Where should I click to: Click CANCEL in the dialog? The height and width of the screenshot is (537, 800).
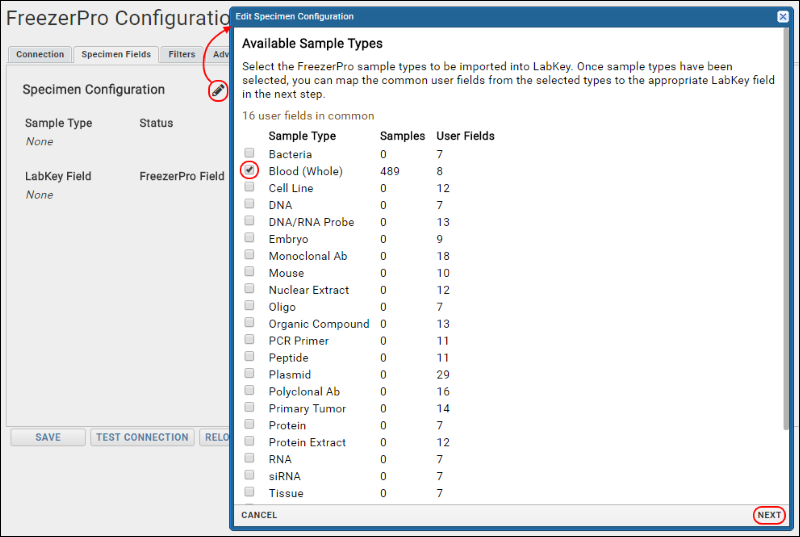[259, 515]
